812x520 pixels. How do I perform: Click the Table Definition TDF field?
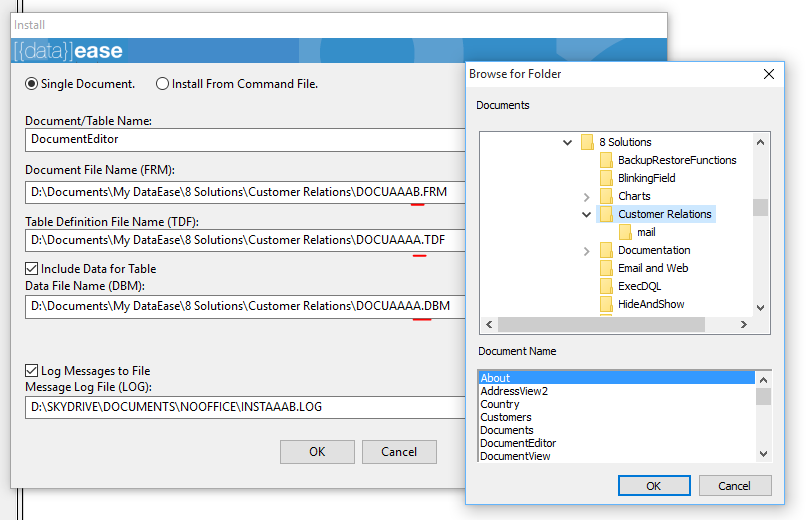pos(245,240)
